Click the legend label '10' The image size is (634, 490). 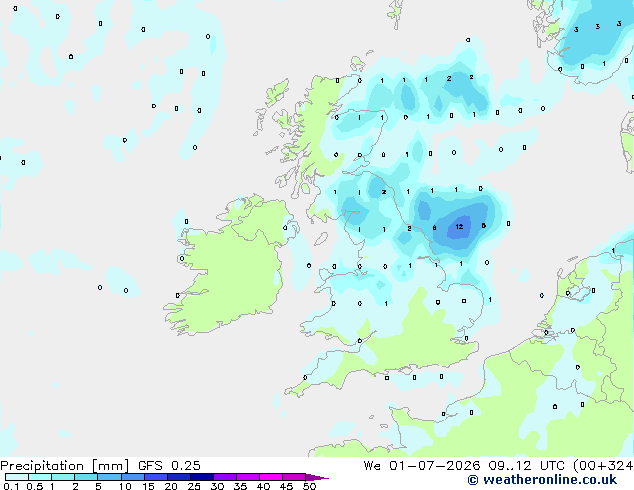click(125, 486)
